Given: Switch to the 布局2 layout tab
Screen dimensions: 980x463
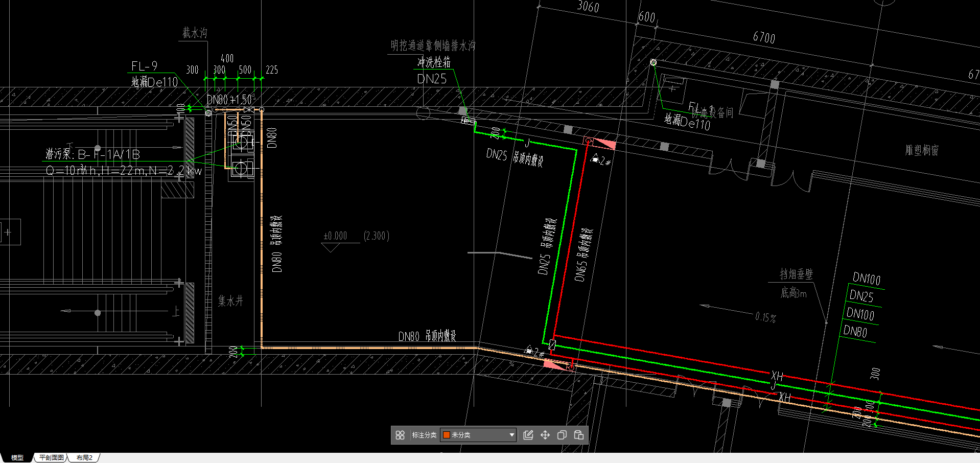Looking at the screenshot, I should tap(84, 457).
